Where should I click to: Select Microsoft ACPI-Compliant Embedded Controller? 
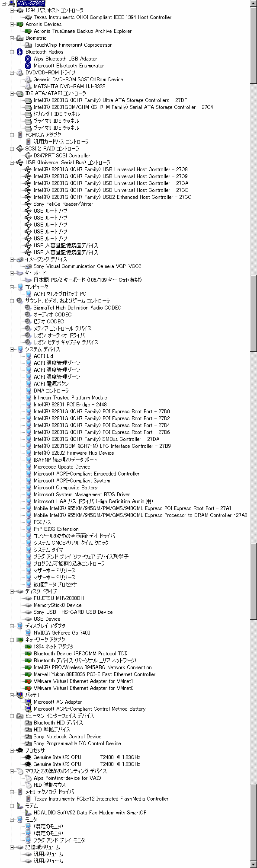(87, 474)
